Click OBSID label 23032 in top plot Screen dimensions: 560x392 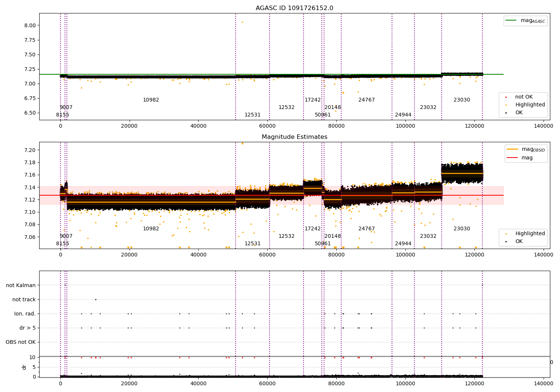point(428,107)
